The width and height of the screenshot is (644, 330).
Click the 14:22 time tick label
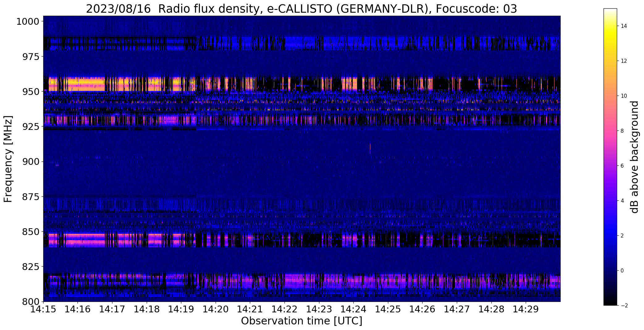click(x=285, y=309)
